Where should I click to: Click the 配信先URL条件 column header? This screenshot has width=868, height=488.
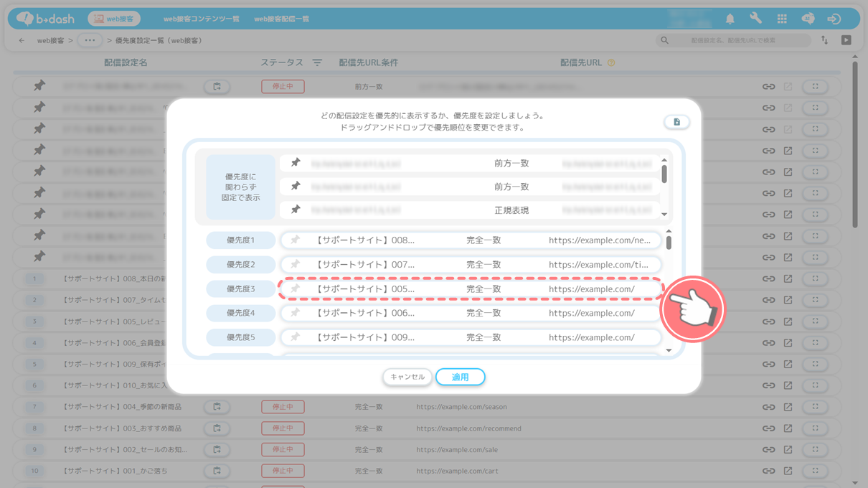[x=369, y=63]
